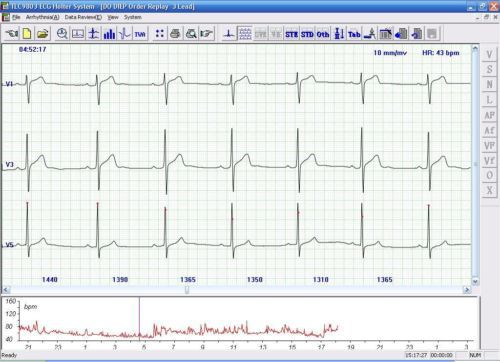Click the printer icon in toolbar

coord(175,33)
